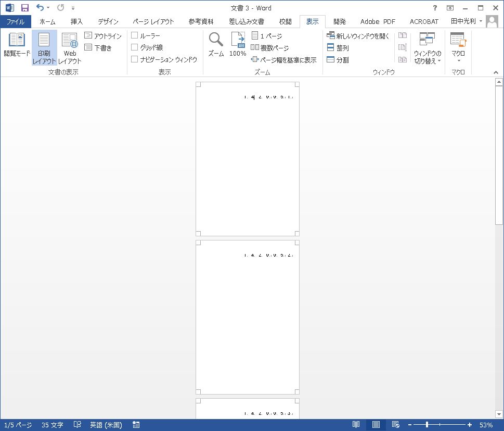Click the vertical scrollbar up arrow

click(499, 82)
